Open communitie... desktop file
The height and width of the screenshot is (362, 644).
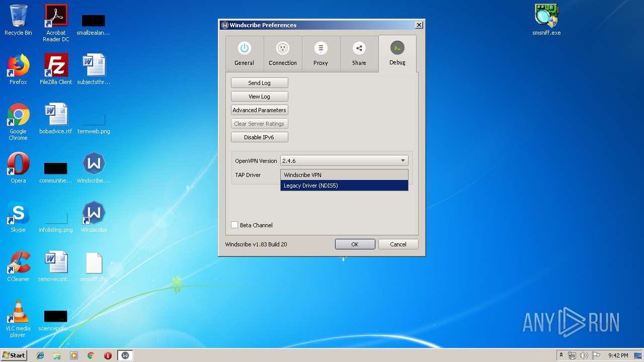pos(56,172)
